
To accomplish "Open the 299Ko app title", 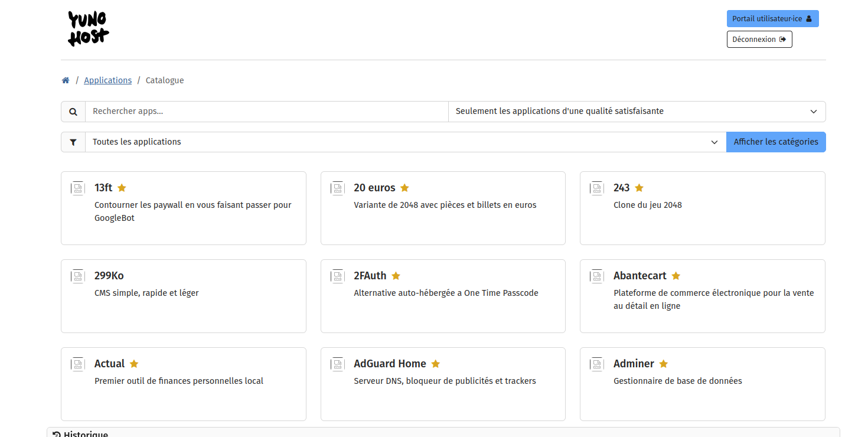I will click(x=109, y=276).
